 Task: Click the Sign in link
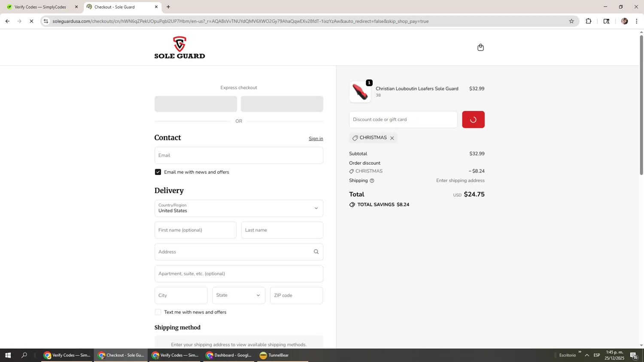[316, 139]
